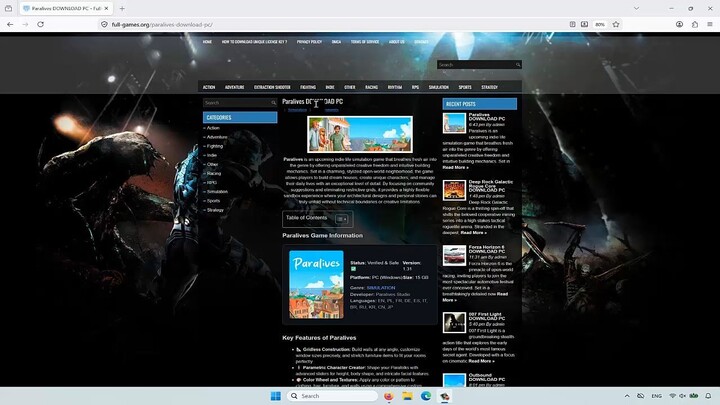Open the reader view icon in the address bar
720x405 pixels.
click(572, 24)
